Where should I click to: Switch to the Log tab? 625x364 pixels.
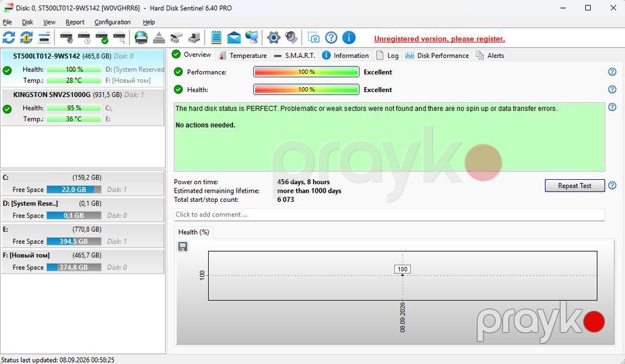[387, 55]
